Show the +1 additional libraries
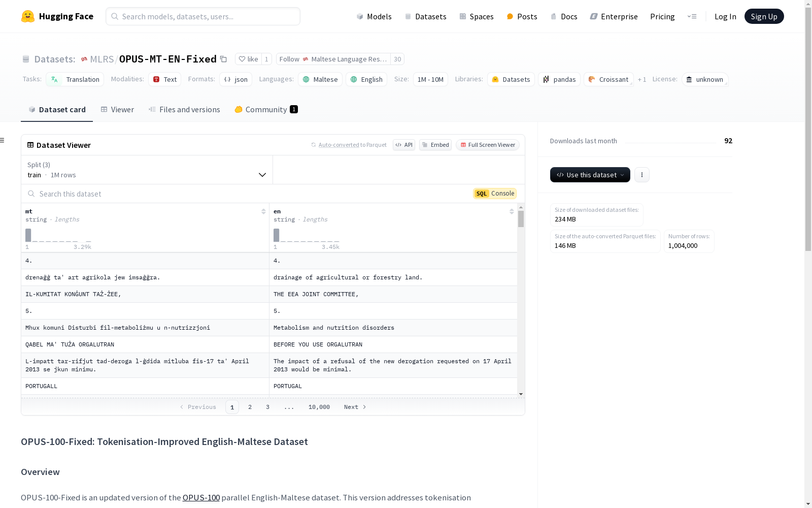The height and width of the screenshot is (508, 812). click(642, 79)
